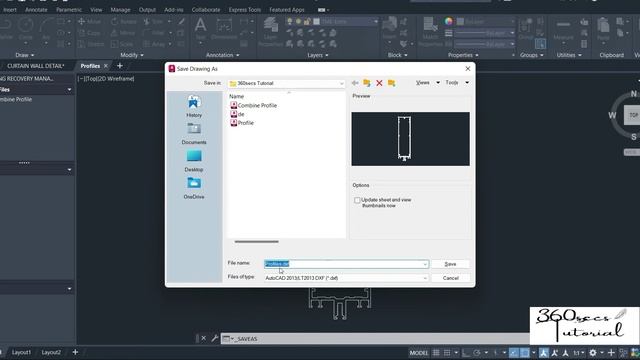Select the Text tool in Annotation panel
640x360 pixels.
[200, 29]
